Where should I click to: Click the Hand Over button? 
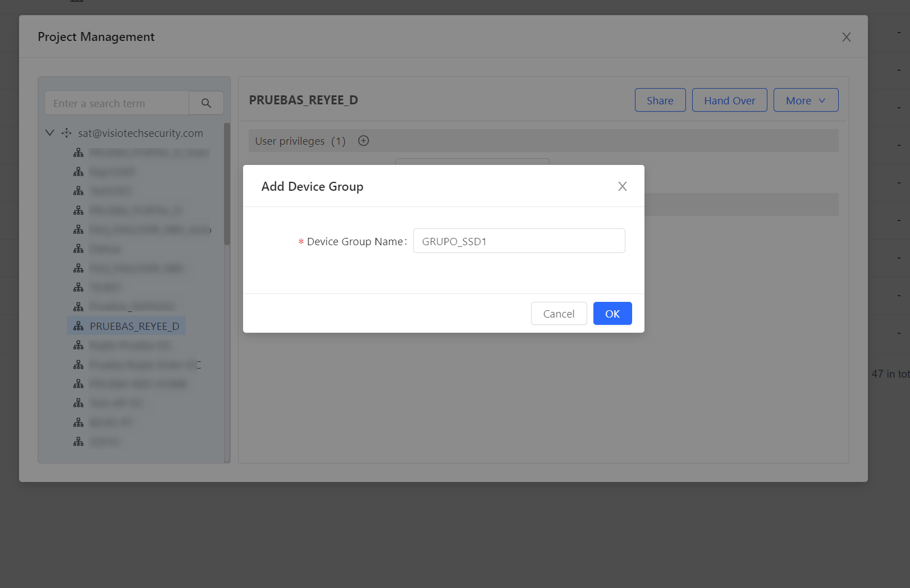tap(729, 100)
